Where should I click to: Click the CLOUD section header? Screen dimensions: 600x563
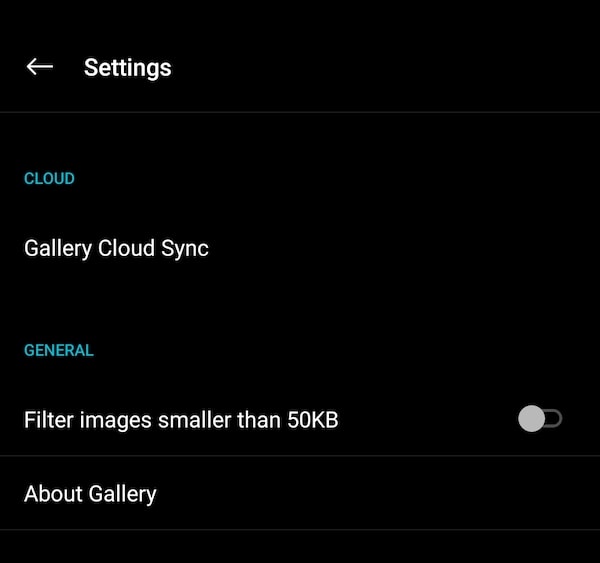pyautogui.click(x=49, y=179)
